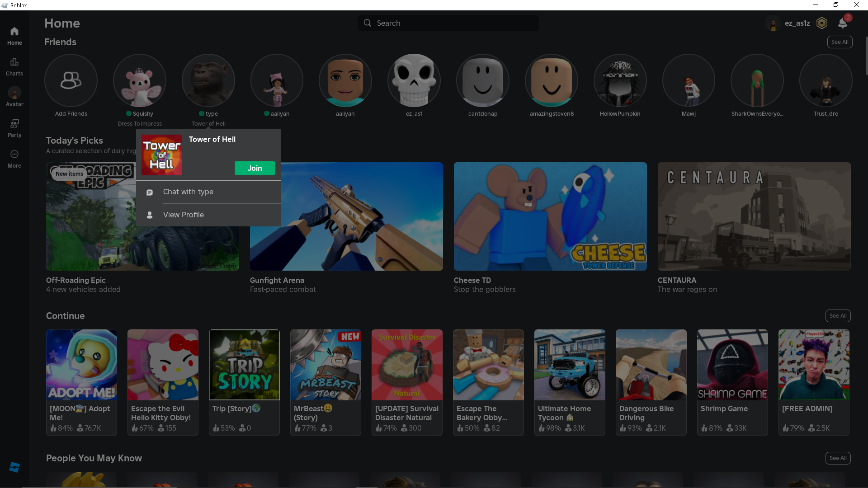Open the Cheese TD pick

[x=550, y=216]
